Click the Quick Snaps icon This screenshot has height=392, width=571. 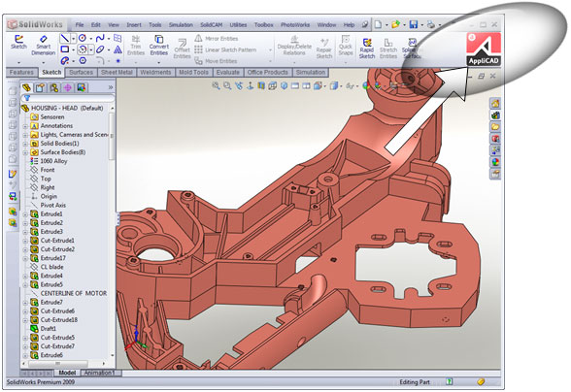click(346, 46)
